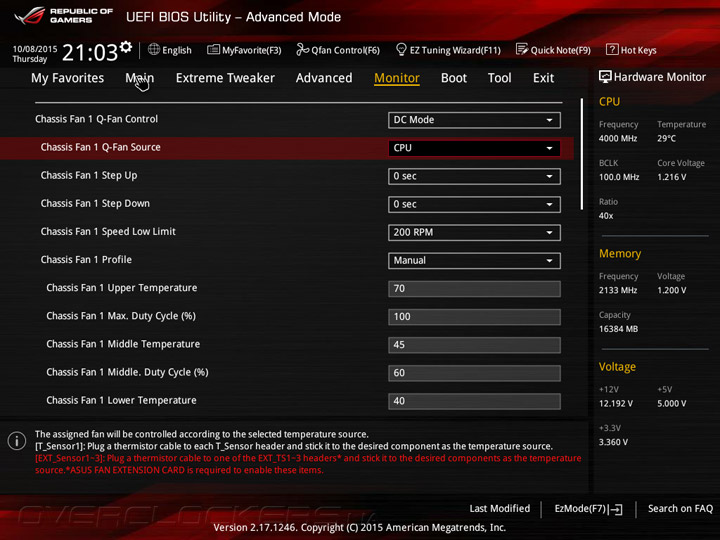Click the CPU heading in Hardware Monitor
Screen dimensions: 720x540
[x=609, y=101]
